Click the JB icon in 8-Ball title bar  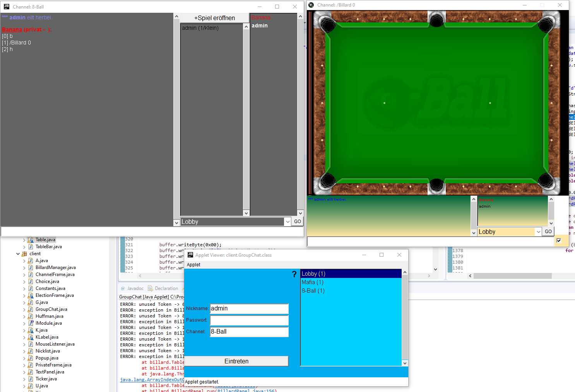7,7
